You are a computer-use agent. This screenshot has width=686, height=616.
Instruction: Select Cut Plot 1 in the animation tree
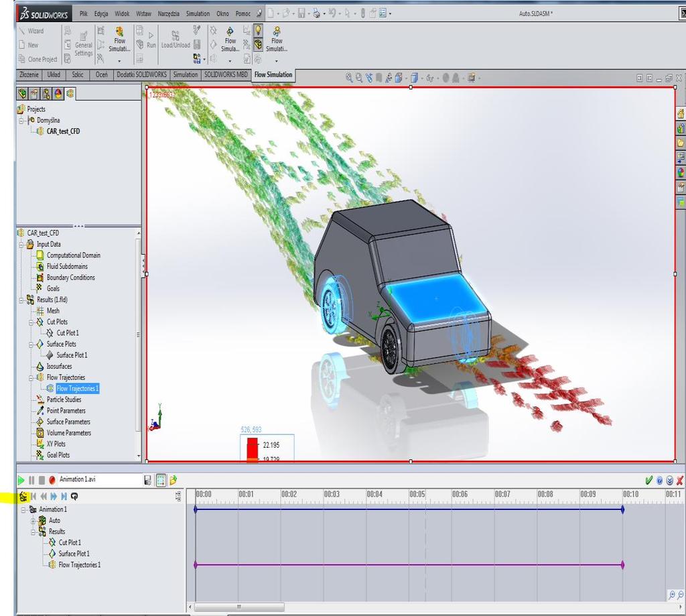point(70,542)
